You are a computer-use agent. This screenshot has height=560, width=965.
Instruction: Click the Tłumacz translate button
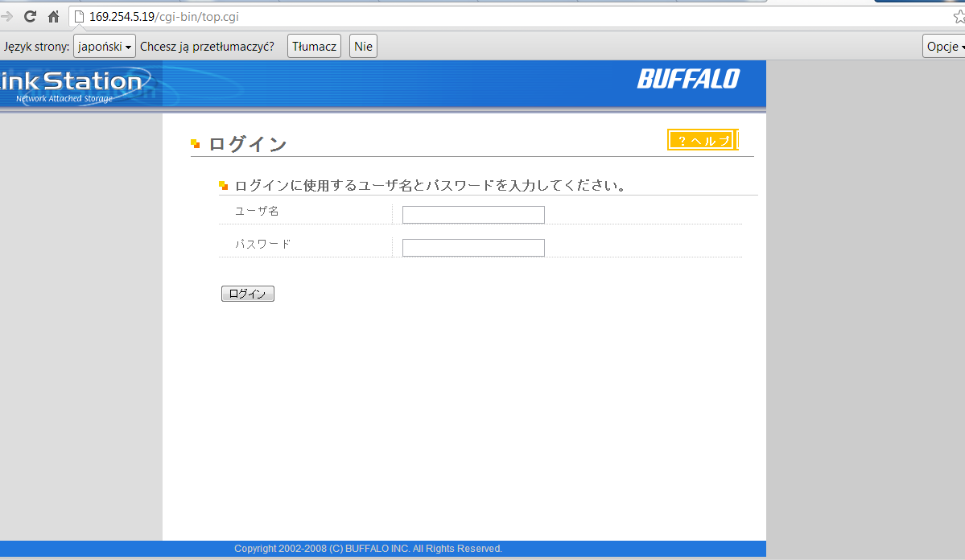click(x=314, y=46)
